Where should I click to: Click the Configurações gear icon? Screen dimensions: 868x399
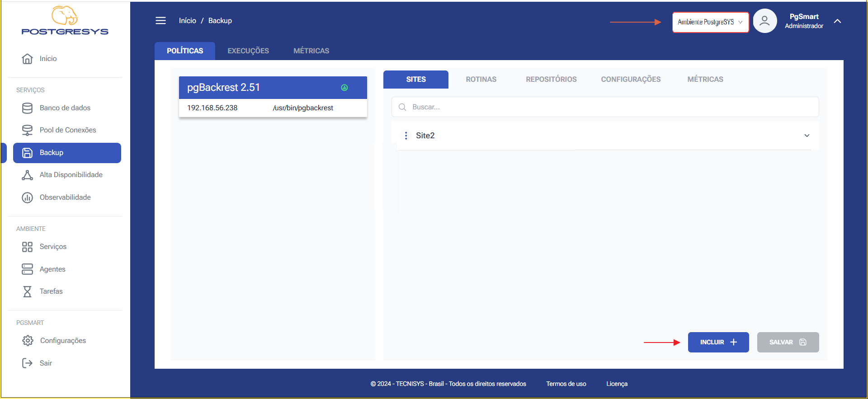pyautogui.click(x=28, y=341)
